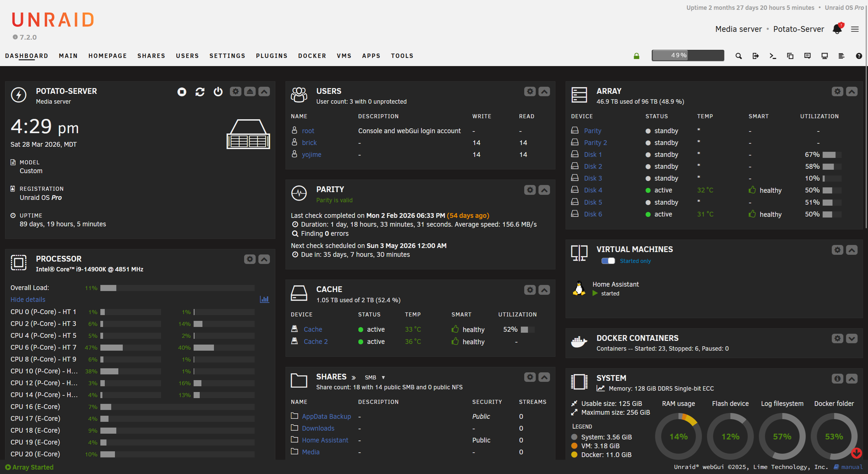Image resolution: width=868 pixels, height=474 pixels.
Task: Log out using the logout icon
Action: click(x=755, y=56)
